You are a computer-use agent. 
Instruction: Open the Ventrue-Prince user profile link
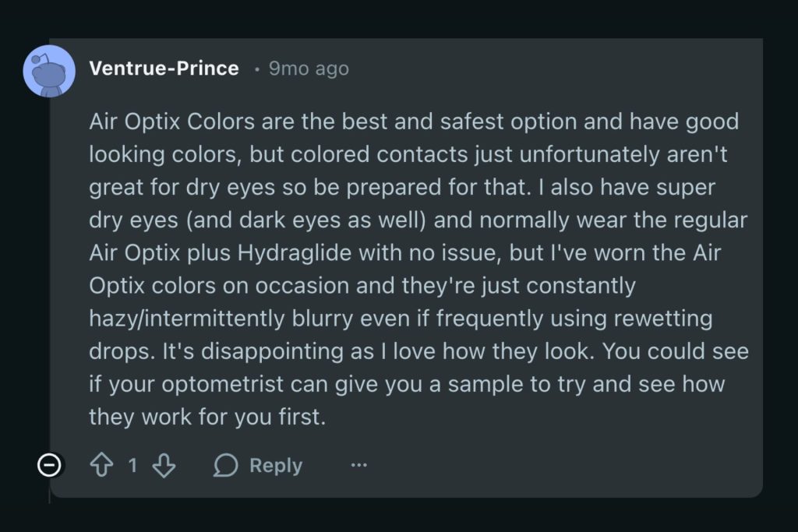[164, 69]
